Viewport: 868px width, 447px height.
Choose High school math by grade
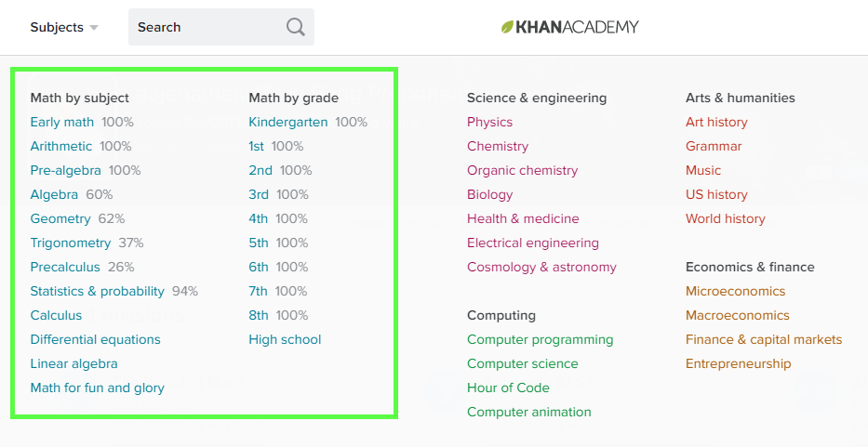[285, 339]
